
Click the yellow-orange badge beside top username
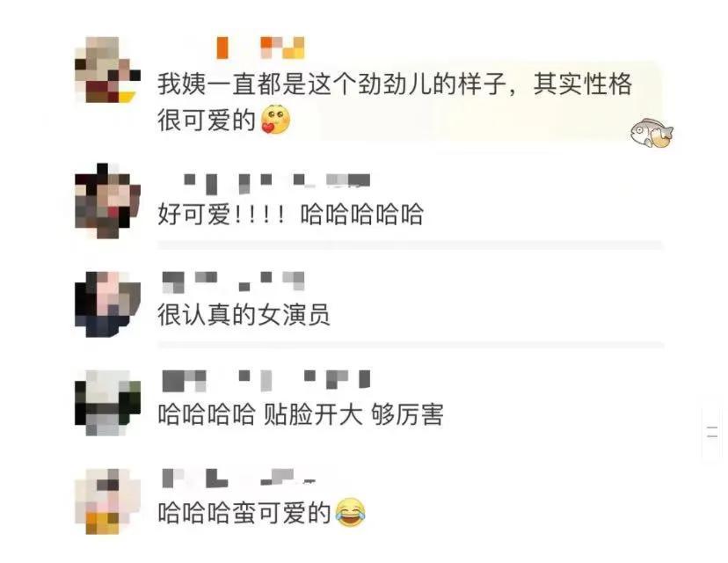(282, 48)
